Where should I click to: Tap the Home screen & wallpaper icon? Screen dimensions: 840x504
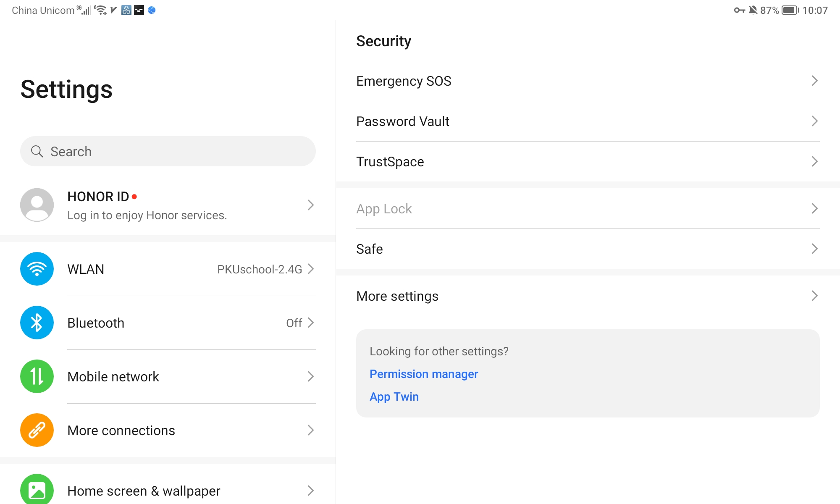37,490
